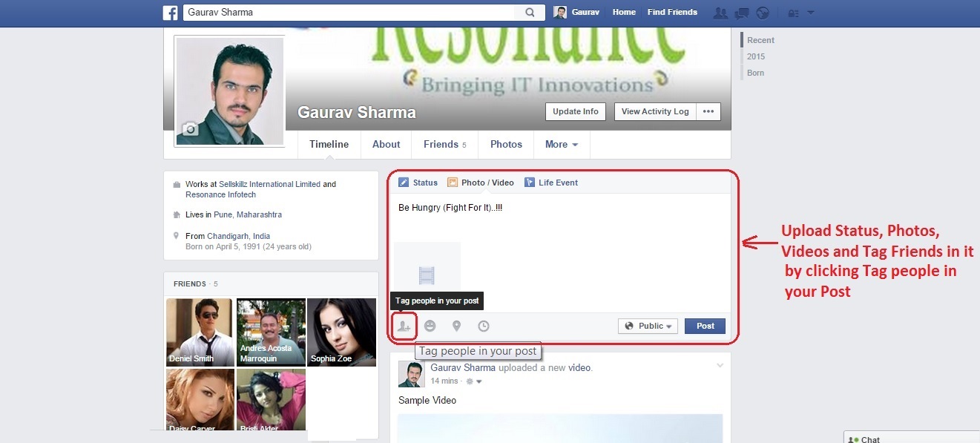This screenshot has height=443, width=980.
Task: Open Daisy Carver's friend thumbnail
Action: coord(200,400)
